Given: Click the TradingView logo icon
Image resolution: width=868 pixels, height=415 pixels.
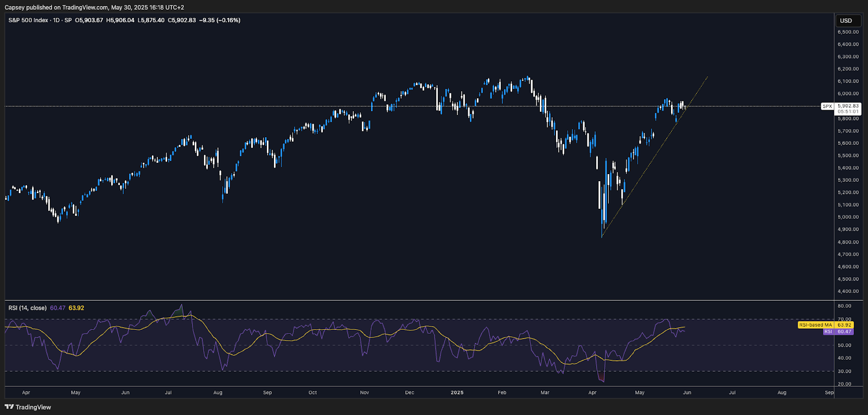Looking at the screenshot, I should click(9, 407).
